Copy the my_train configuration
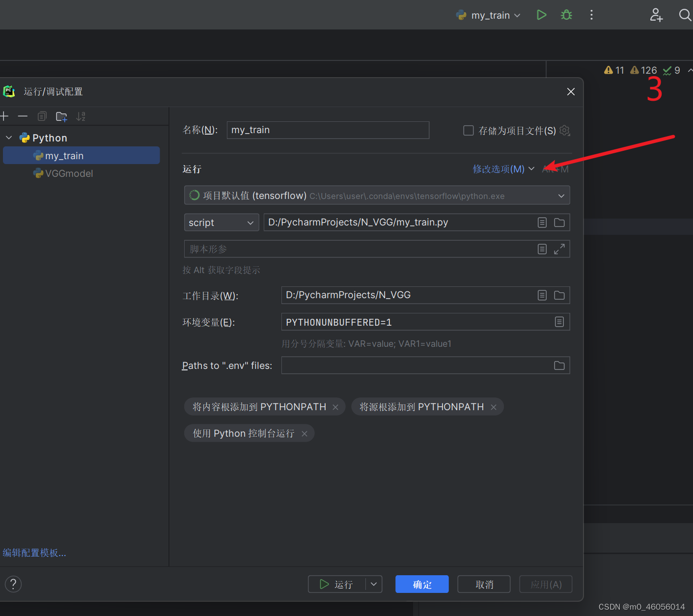This screenshot has width=693, height=616. tap(42, 116)
